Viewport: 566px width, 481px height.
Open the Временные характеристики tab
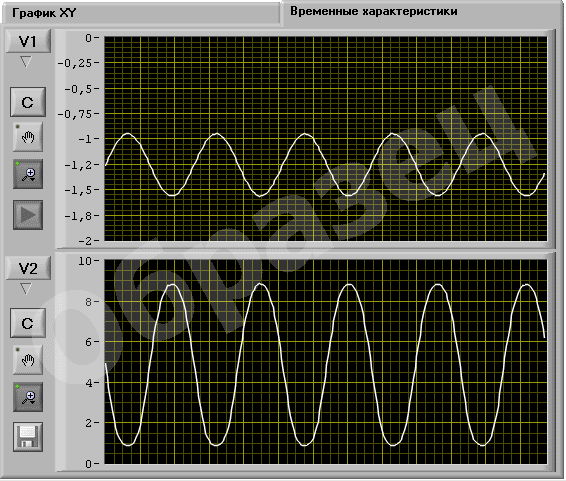422,12
